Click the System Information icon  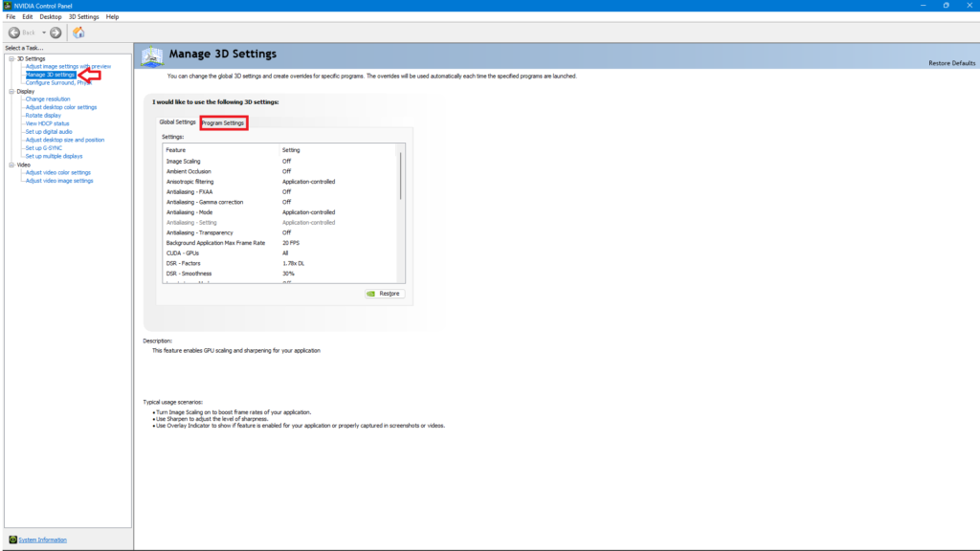click(12, 540)
